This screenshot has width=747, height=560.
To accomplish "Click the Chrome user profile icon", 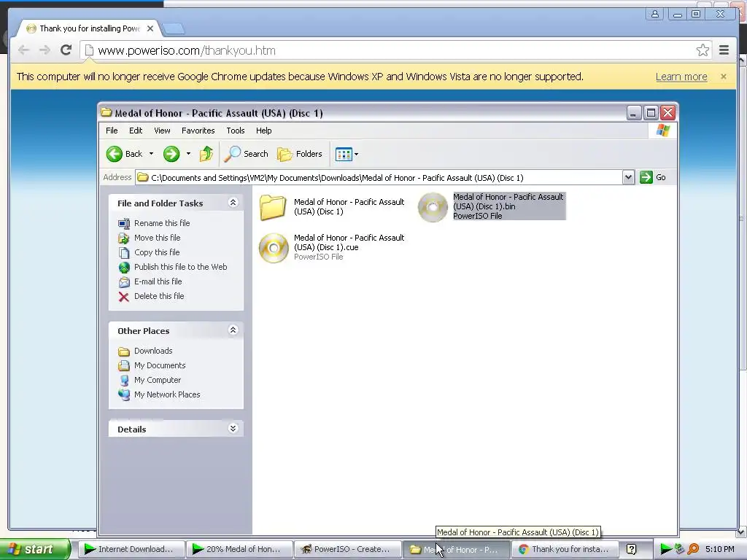I will point(655,14).
